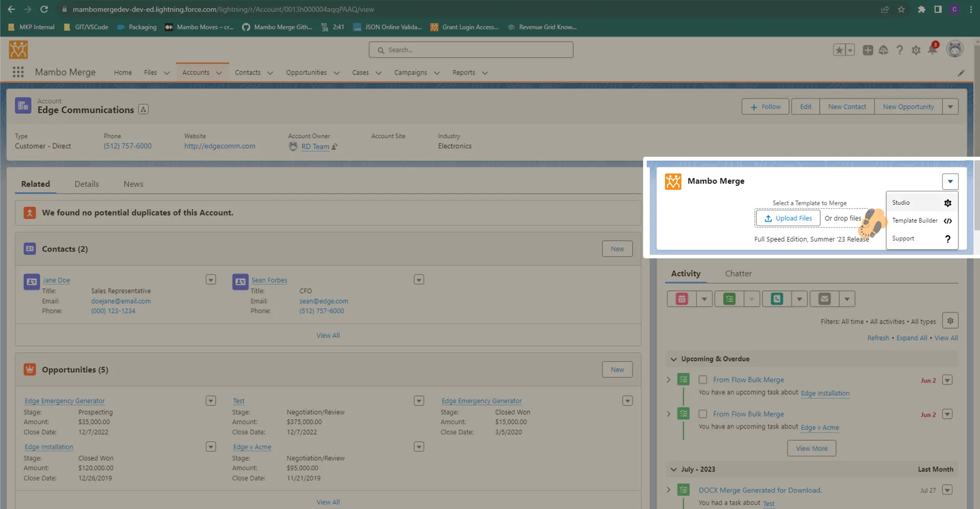Click Expand All in activity timeline
This screenshot has height=509, width=980.
click(912, 338)
